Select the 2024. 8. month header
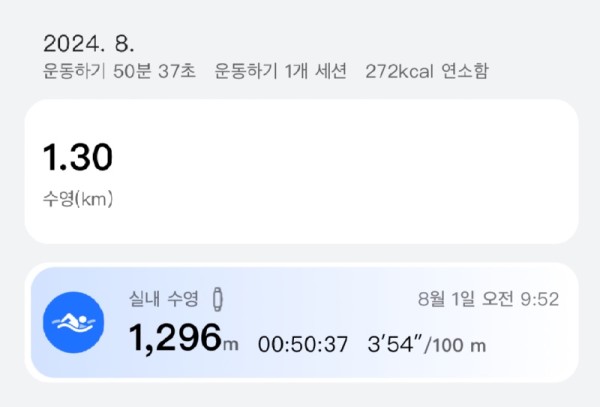The height and width of the screenshot is (407, 600). (89, 44)
